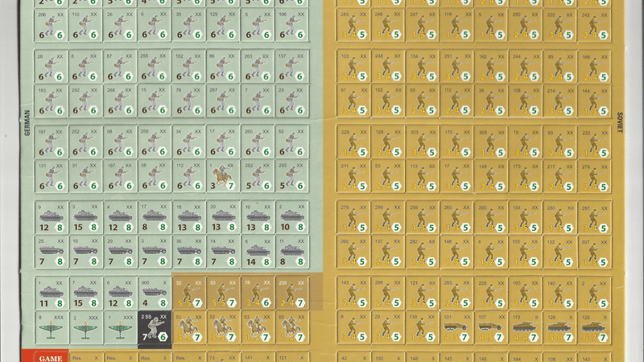
Task: Select German halftrack counter 900 X
Action: [x=155, y=292]
